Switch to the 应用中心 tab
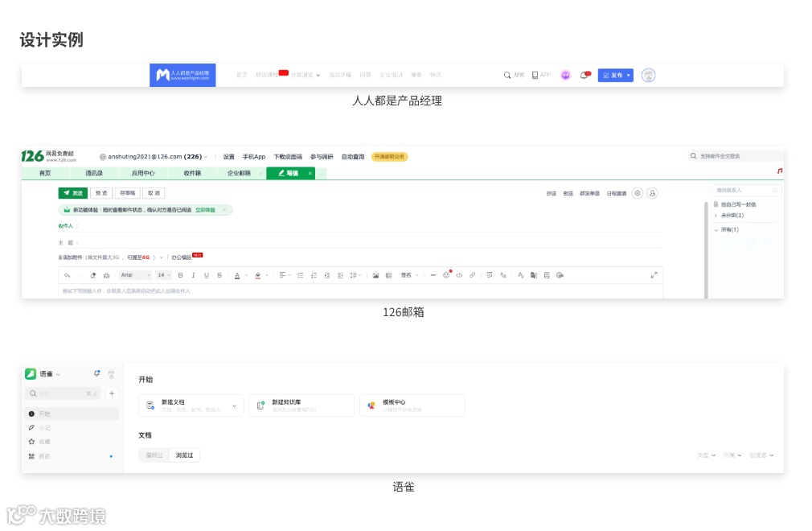The width and height of the screenshot is (812, 531). coord(143,173)
